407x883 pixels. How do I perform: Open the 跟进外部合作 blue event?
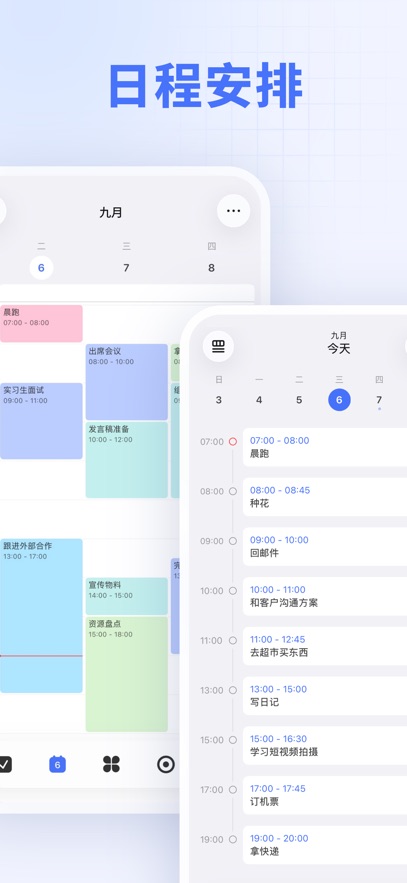tap(41, 616)
